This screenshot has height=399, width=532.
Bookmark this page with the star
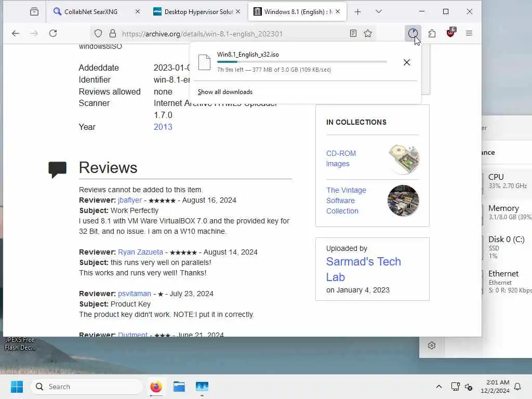[x=368, y=33]
